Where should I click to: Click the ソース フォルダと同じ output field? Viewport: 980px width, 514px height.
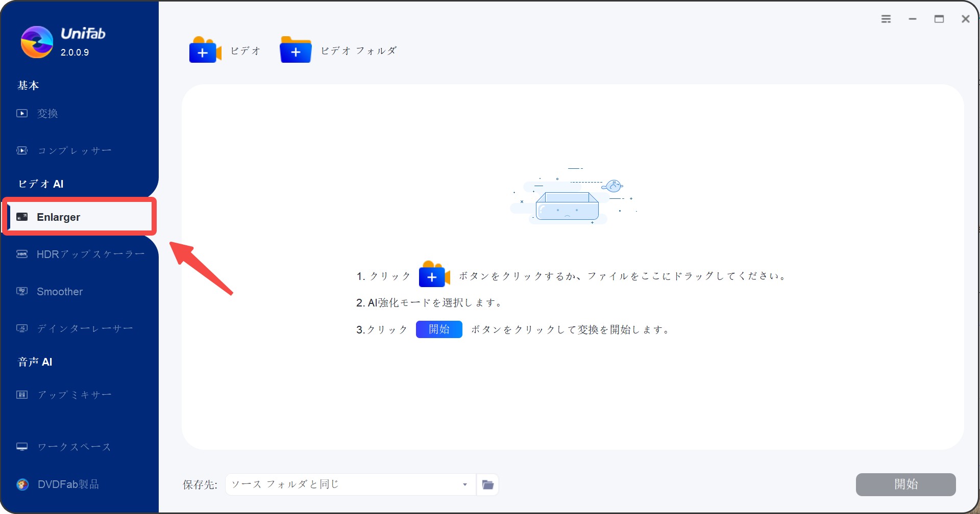351,484
